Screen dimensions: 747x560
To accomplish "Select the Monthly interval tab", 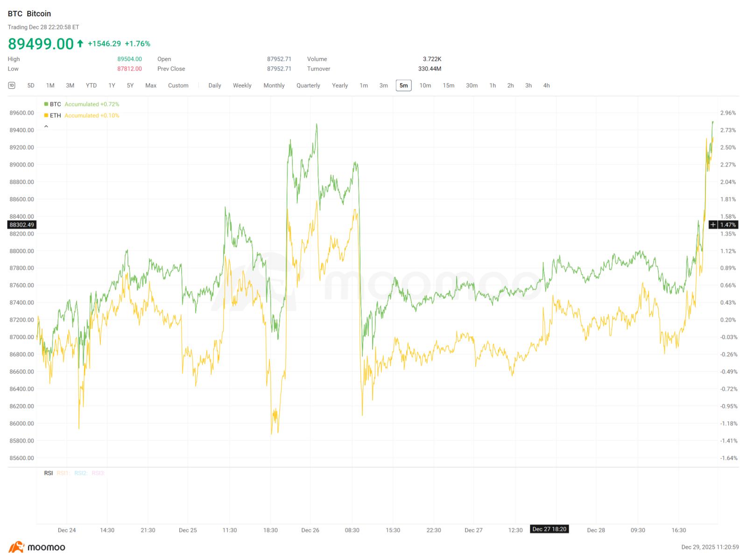I will (274, 85).
